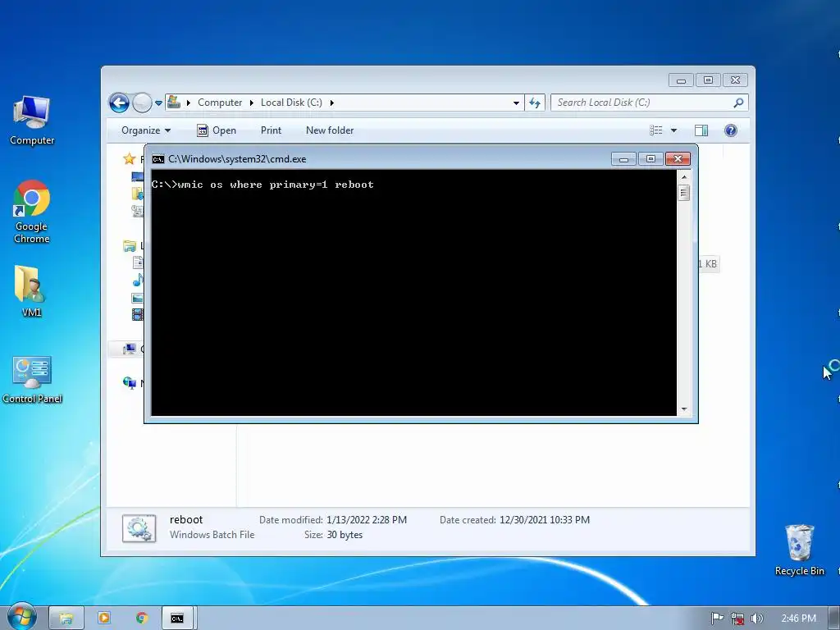Refresh the Local Disk (C:) view
The width and height of the screenshot is (840, 630).
(535, 103)
